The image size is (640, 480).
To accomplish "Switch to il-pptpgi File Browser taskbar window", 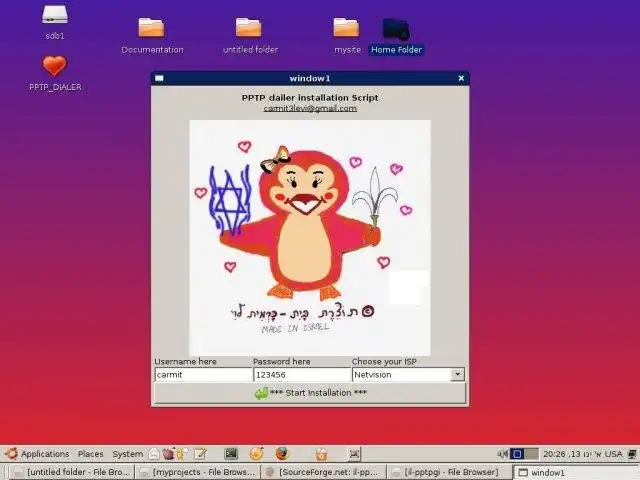I will [450, 472].
